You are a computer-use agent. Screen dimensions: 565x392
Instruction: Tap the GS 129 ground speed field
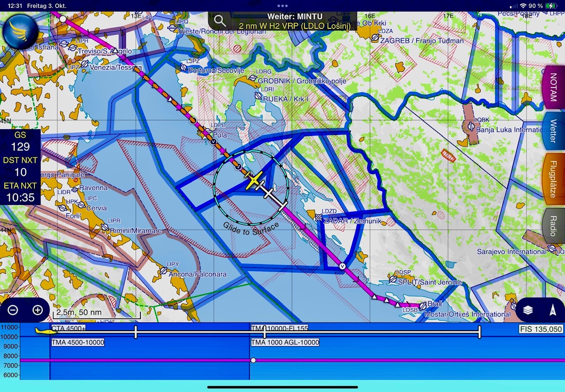(20, 142)
